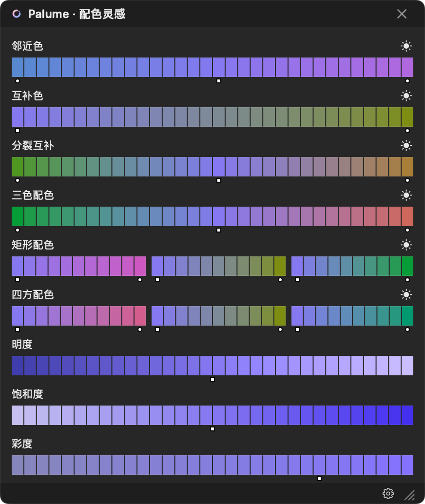Pick the olive green end swatch in 互补色
The image size is (425, 504).
[x=407, y=117]
